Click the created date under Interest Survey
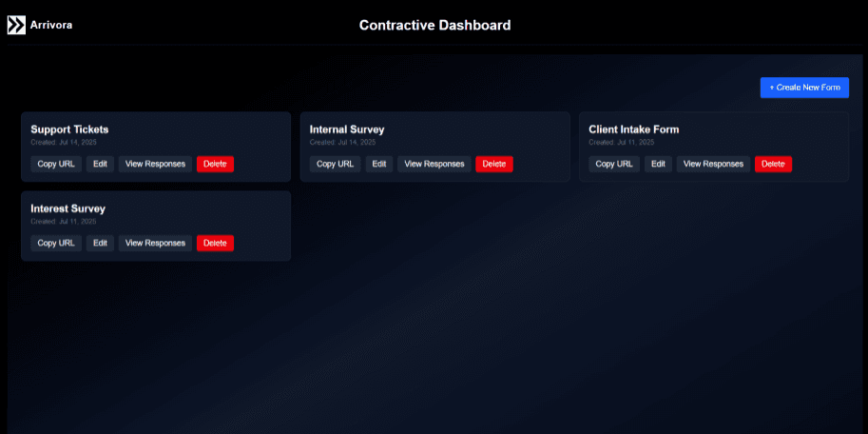The width and height of the screenshot is (868, 434). click(x=64, y=222)
